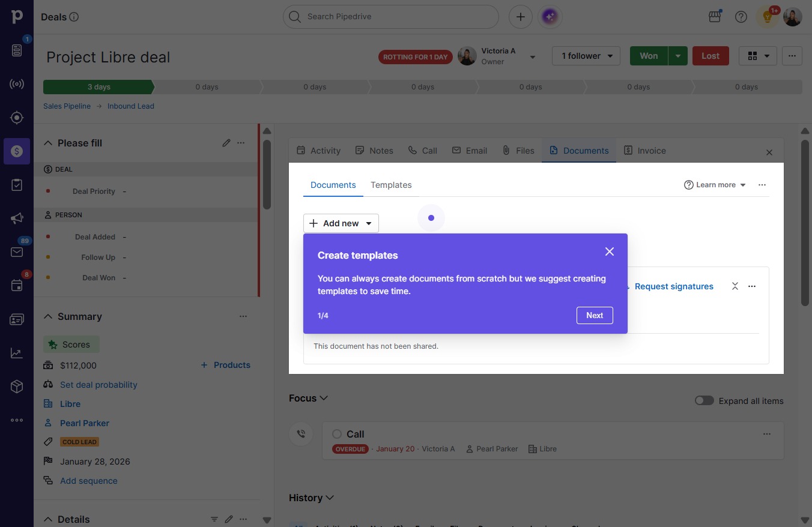Click the Add sequence link
The height and width of the screenshot is (527, 812).
[x=89, y=481]
